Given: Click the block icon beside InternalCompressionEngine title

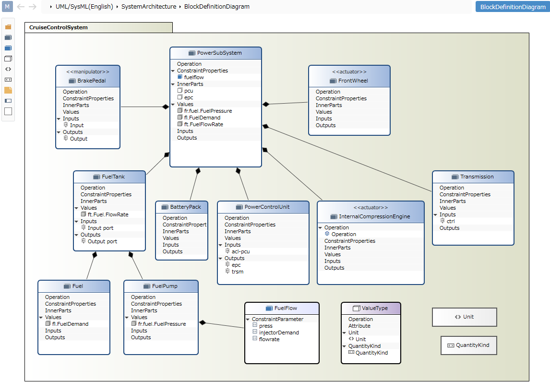Looking at the screenshot, I should coord(334,217).
